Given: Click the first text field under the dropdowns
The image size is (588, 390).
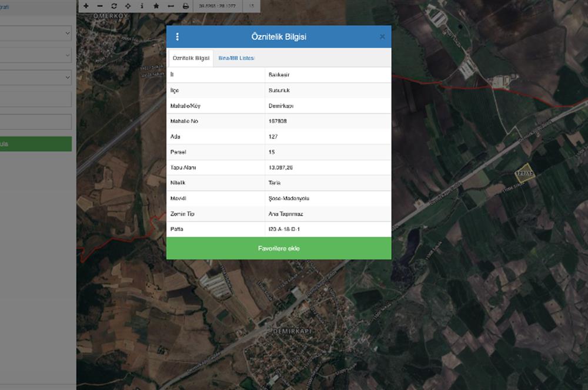Looking at the screenshot, I should coord(35,99).
